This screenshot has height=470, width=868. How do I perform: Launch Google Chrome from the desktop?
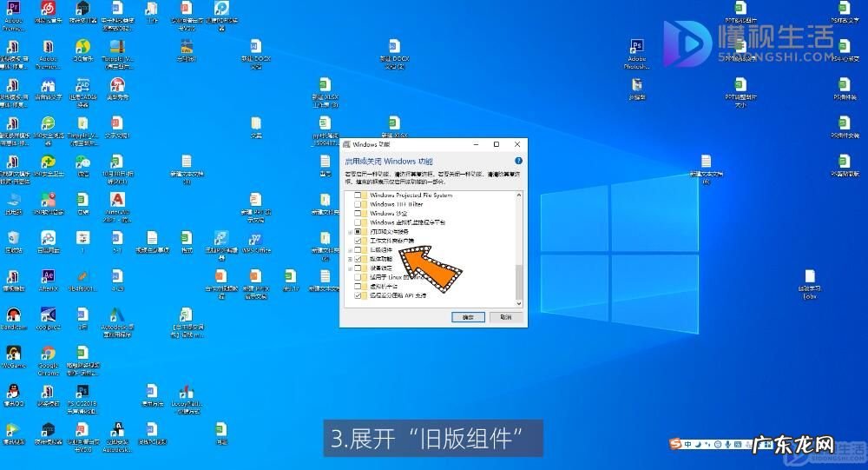[x=48, y=354]
